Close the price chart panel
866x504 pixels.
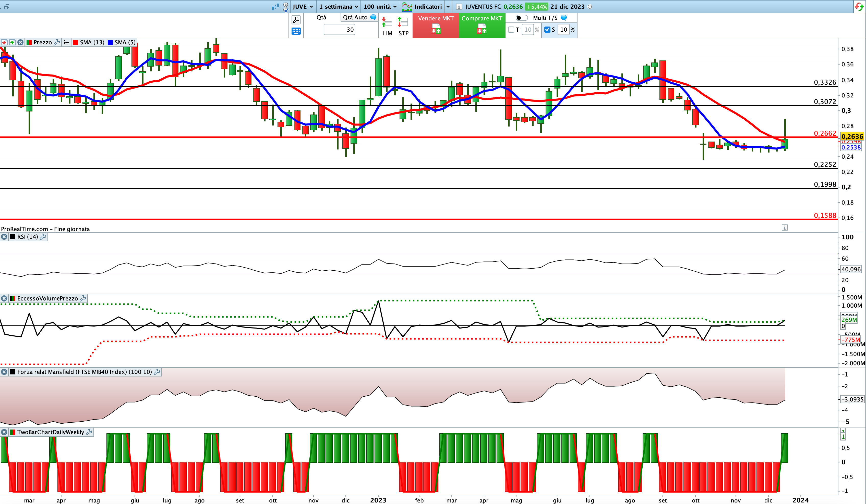21,42
